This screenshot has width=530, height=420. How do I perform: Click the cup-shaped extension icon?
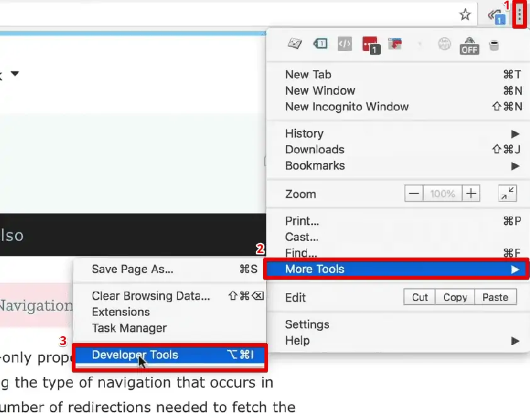pos(494,45)
